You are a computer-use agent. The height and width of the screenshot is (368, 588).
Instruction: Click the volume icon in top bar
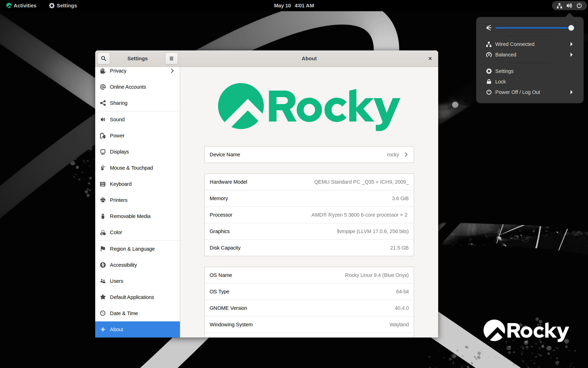(x=569, y=6)
